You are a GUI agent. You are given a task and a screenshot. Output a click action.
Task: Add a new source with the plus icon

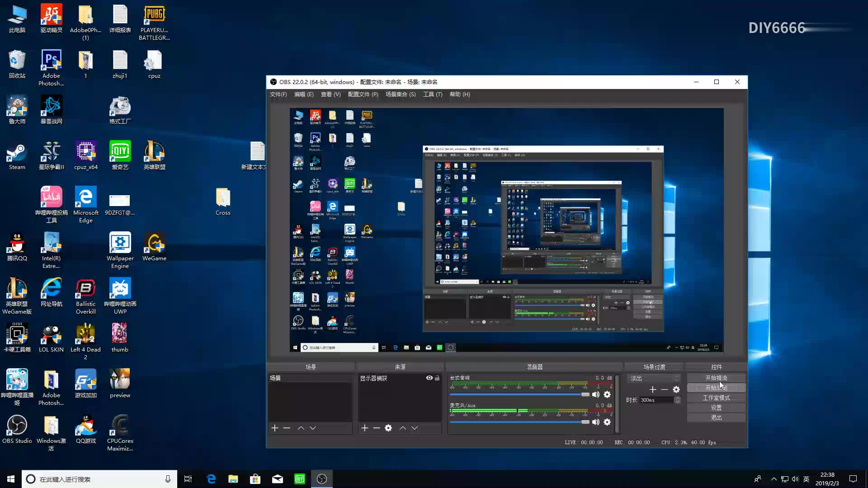click(364, 428)
